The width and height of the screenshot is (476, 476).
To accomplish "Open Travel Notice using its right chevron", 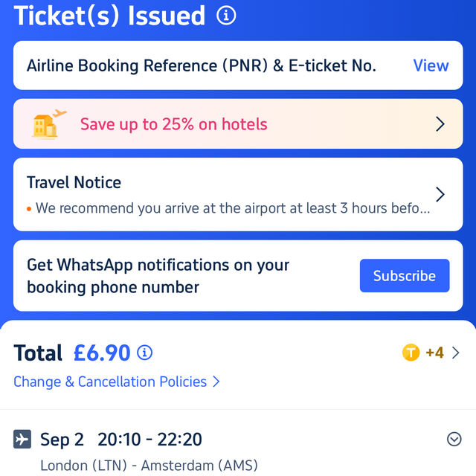I will pyautogui.click(x=440, y=195).
